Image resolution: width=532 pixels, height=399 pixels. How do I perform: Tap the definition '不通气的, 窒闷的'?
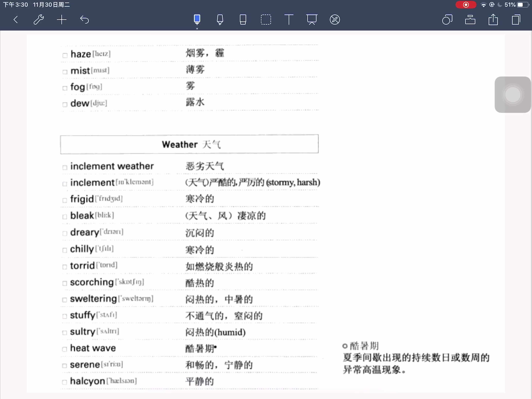[x=224, y=316]
